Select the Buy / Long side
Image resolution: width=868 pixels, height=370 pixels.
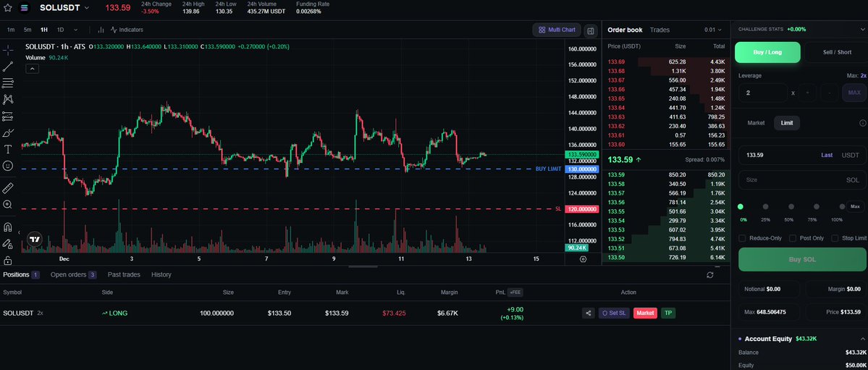pyautogui.click(x=767, y=52)
